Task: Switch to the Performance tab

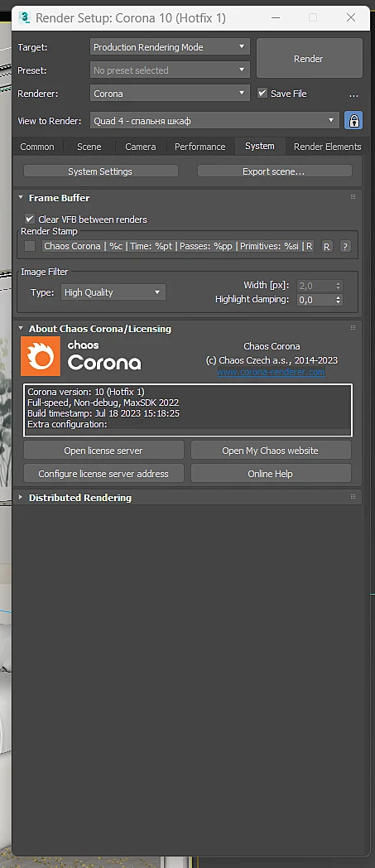Action: click(200, 147)
